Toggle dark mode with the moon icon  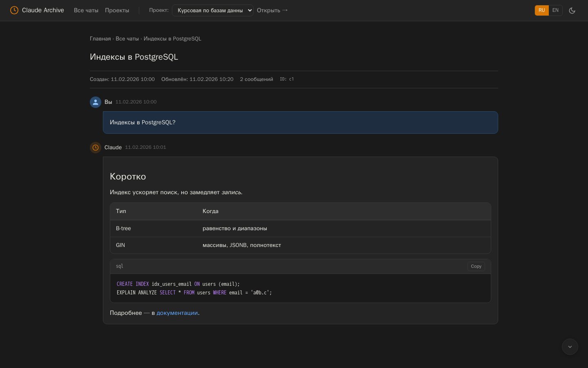(x=572, y=10)
